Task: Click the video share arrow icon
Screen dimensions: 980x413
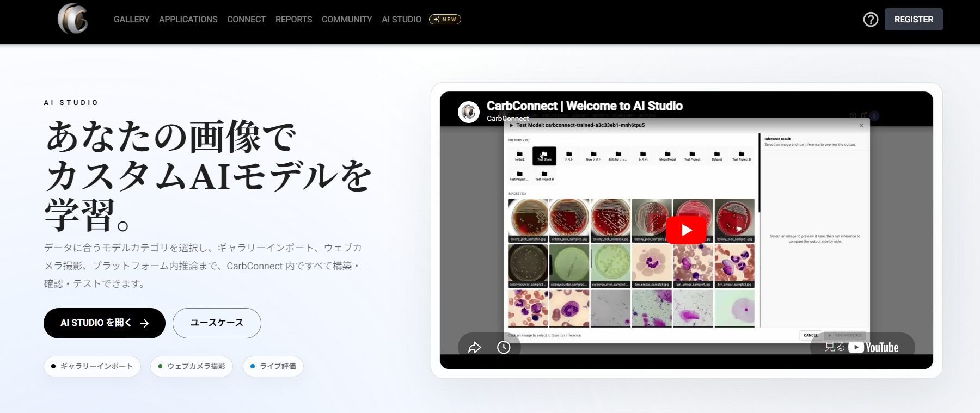Action: (475, 347)
